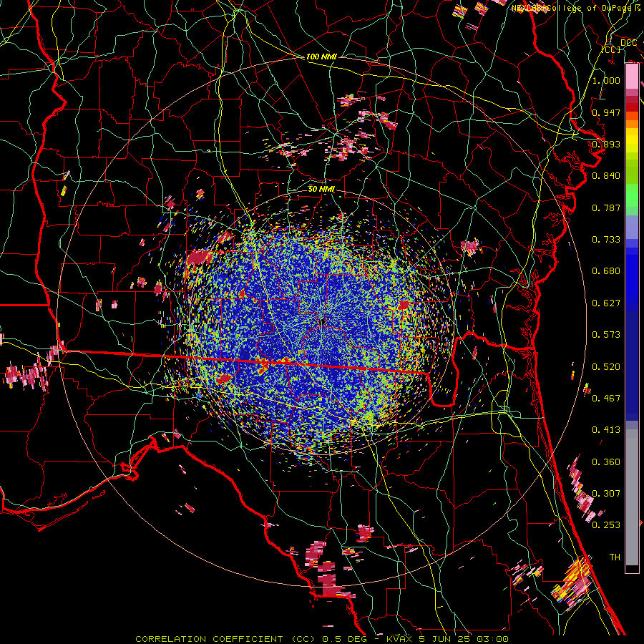Select the 0.733 legend value
Screen dimensions: 644x644
point(606,240)
